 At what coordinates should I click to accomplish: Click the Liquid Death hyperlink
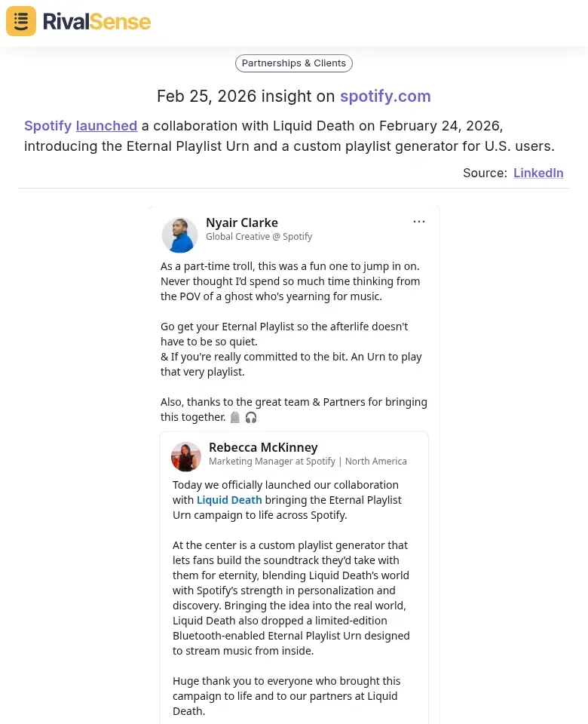(229, 500)
